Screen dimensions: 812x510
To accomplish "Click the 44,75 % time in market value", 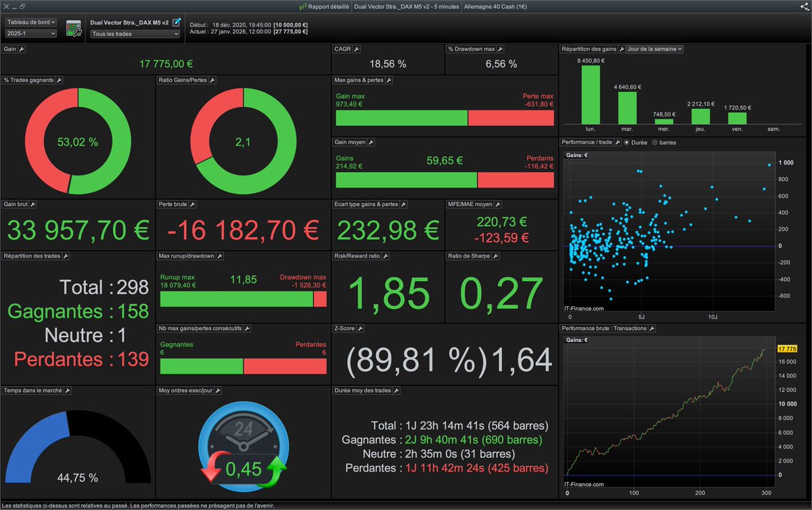I will tap(78, 477).
